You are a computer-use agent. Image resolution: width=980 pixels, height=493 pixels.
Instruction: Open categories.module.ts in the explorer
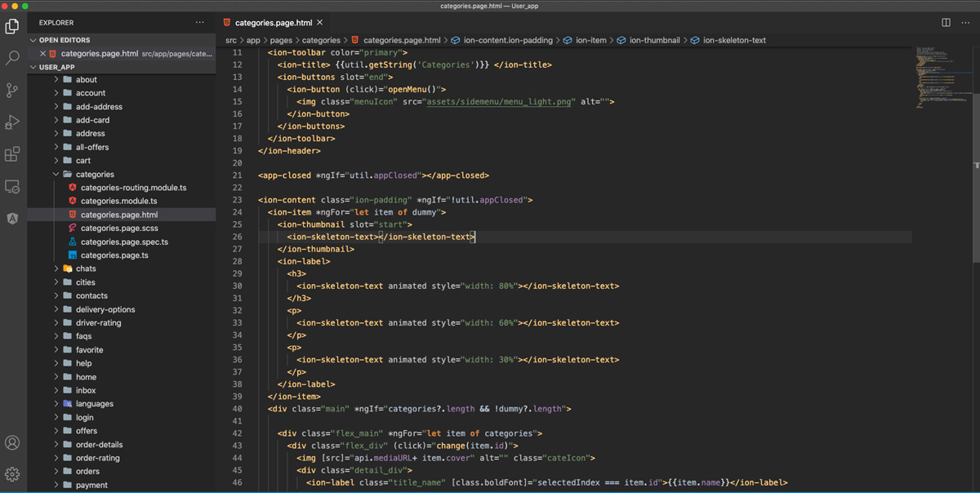[118, 201]
